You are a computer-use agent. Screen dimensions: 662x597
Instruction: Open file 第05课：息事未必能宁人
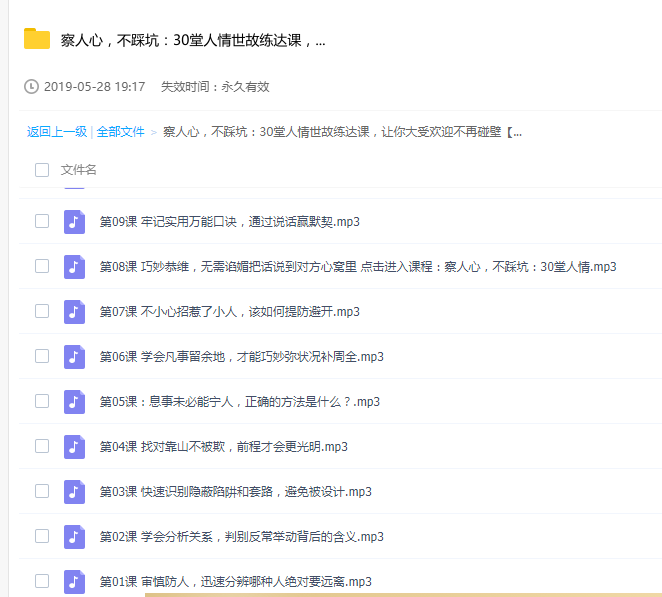[240, 402]
